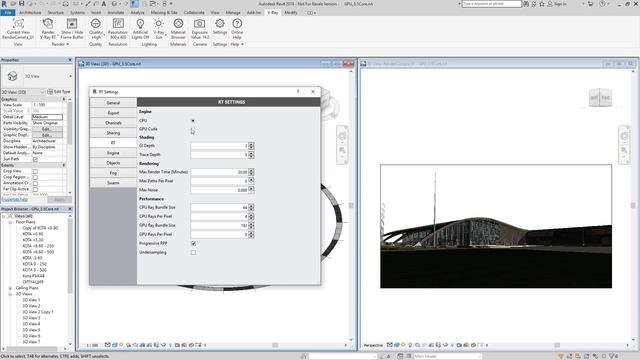Image resolution: width=640 pixels, height=360 pixels.
Task: Switch to the Architecture ribbon tab
Action: click(30, 13)
